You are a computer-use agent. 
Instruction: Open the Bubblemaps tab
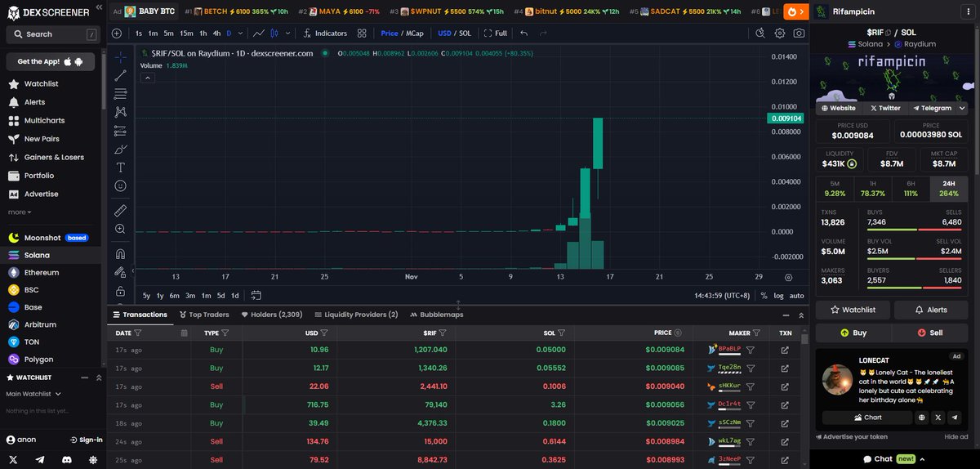click(436, 315)
